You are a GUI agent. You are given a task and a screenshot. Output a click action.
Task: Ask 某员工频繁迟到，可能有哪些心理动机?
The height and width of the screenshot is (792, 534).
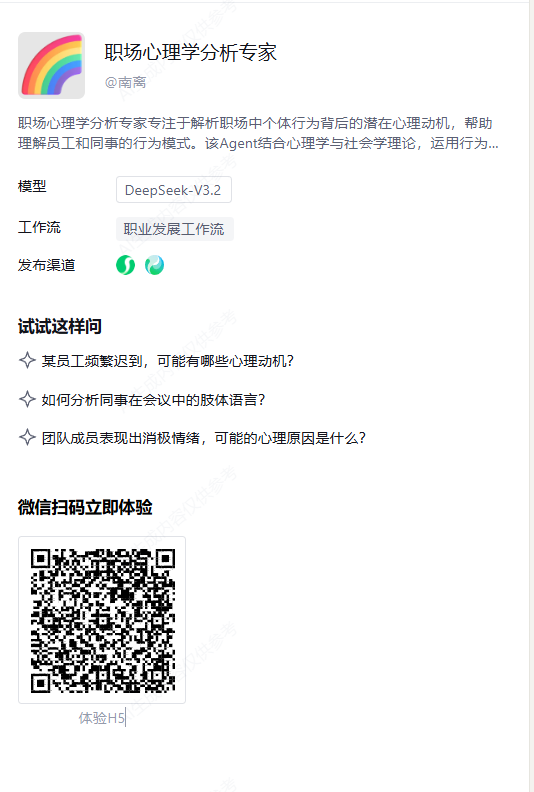click(168, 361)
